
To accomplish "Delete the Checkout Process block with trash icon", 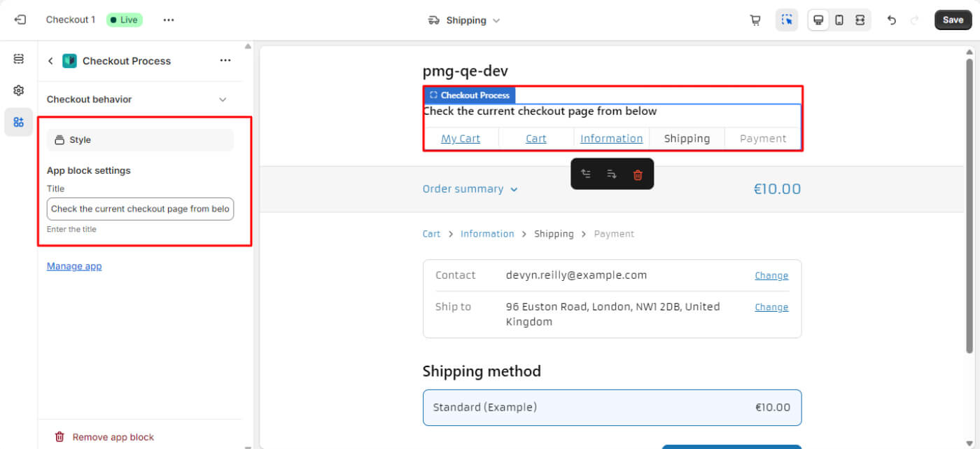I will coord(638,174).
